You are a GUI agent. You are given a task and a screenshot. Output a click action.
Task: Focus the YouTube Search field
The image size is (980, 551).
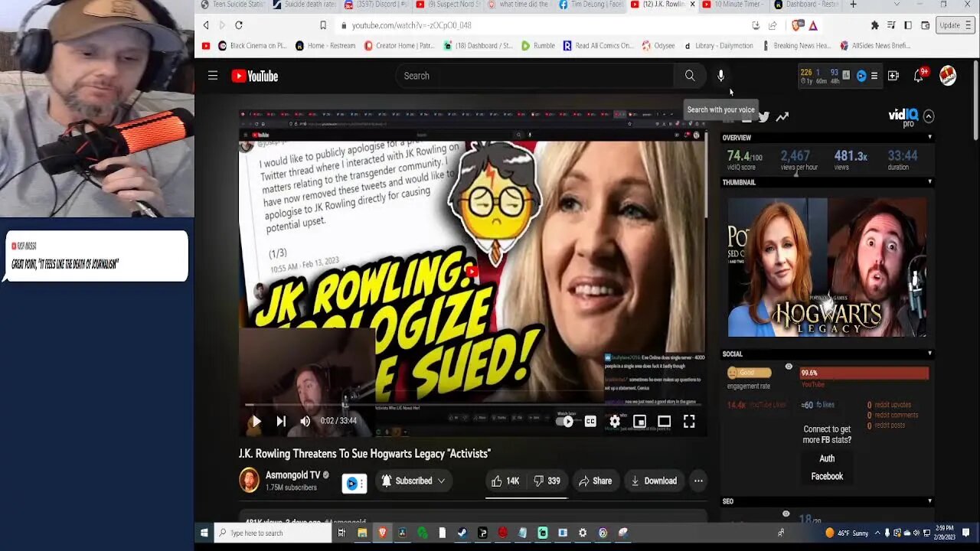point(536,76)
